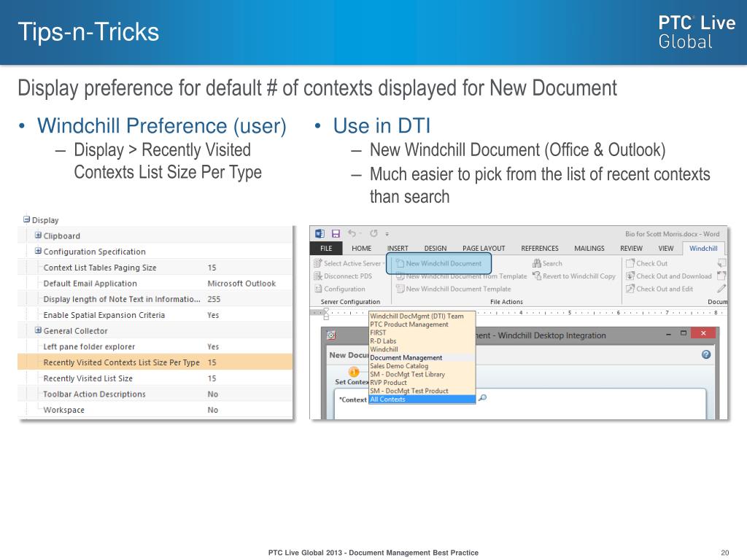Click the Disconnect: PDS icon
Viewport: 747px width, 560px height.
pyautogui.click(x=318, y=276)
